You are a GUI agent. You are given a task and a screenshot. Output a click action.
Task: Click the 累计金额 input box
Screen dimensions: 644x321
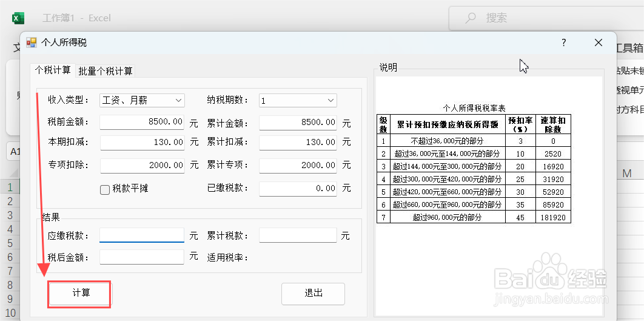(297, 122)
